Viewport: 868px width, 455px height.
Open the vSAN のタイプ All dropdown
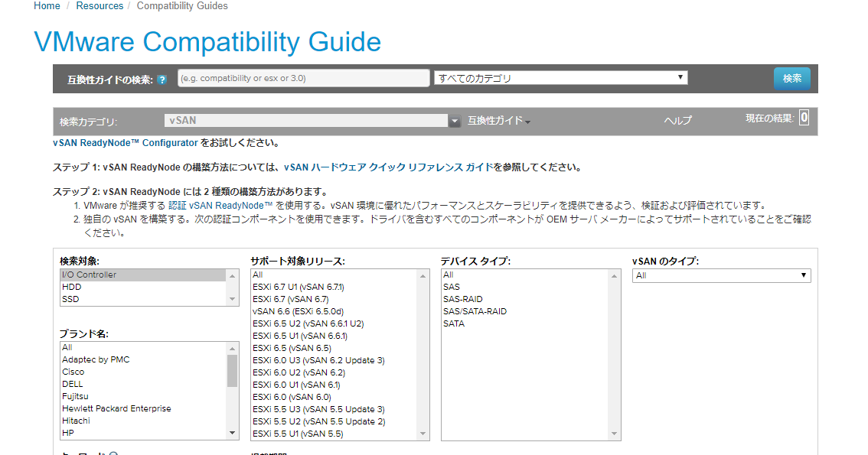click(802, 275)
